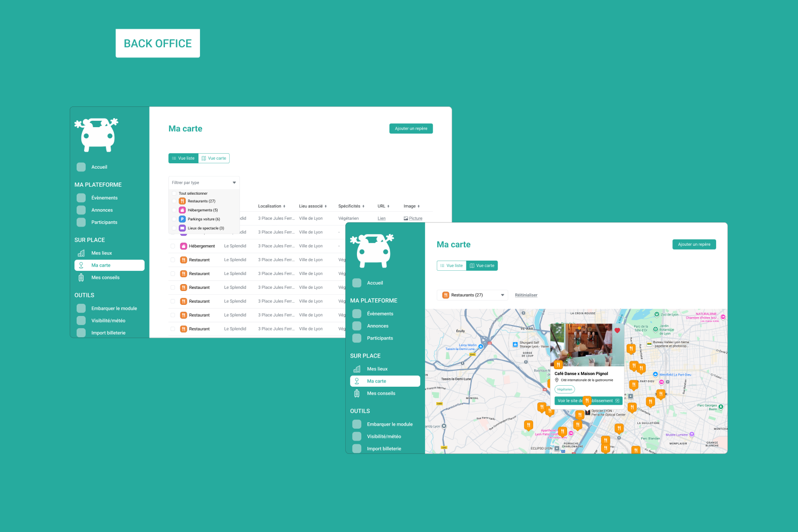Screen dimensions: 798x532
Task: Click Ma carte pin icon in front sidebar
Action: tap(356, 381)
